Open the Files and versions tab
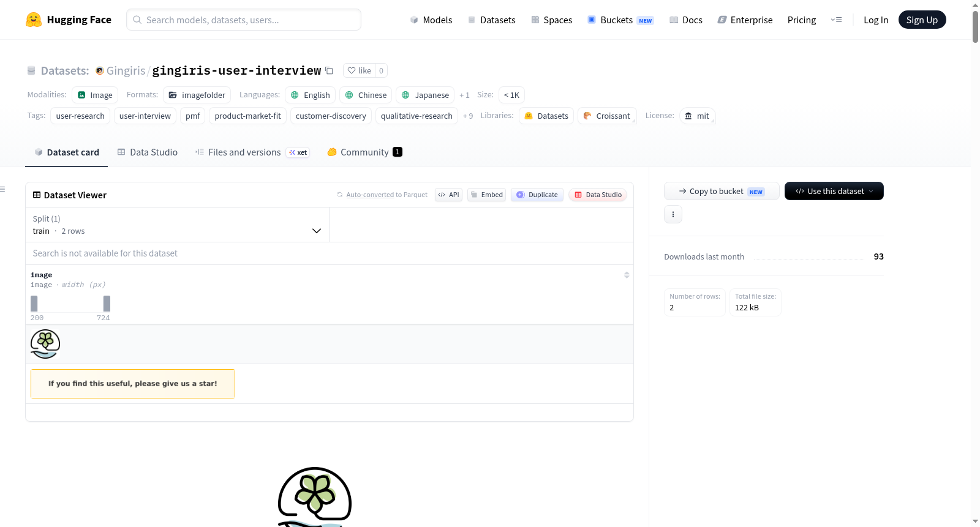Viewport: 980px width, 527px height. (252, 152)
